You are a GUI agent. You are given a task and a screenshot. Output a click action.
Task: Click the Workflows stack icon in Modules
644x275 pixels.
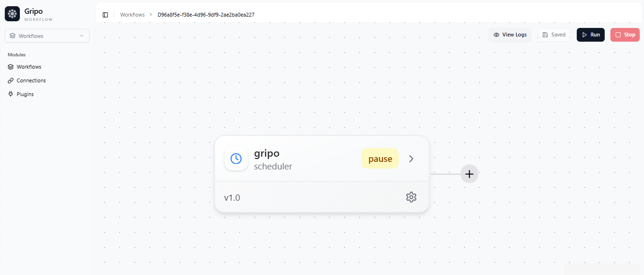[x=11, y=67]
